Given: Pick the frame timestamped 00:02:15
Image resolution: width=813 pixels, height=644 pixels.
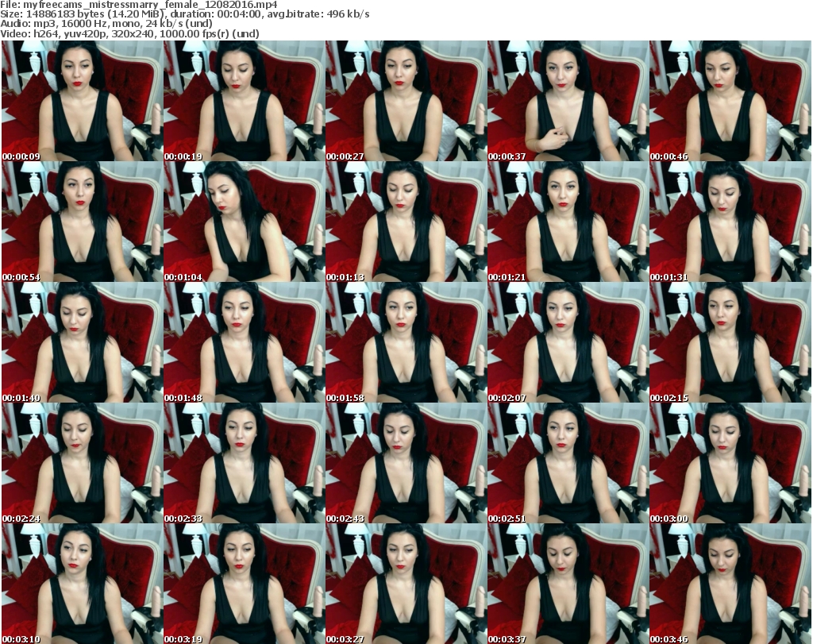Looking at the screenshot, I should tap(730, 343).
